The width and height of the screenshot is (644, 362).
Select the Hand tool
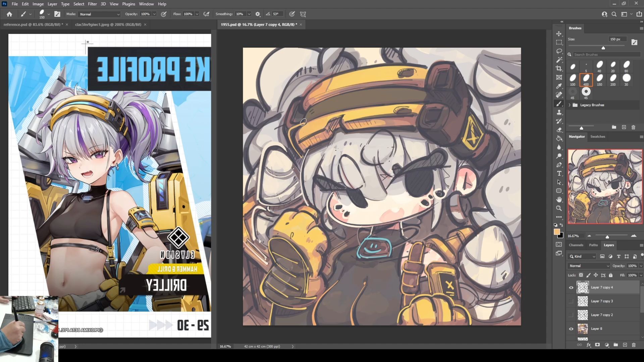point(559,200)
